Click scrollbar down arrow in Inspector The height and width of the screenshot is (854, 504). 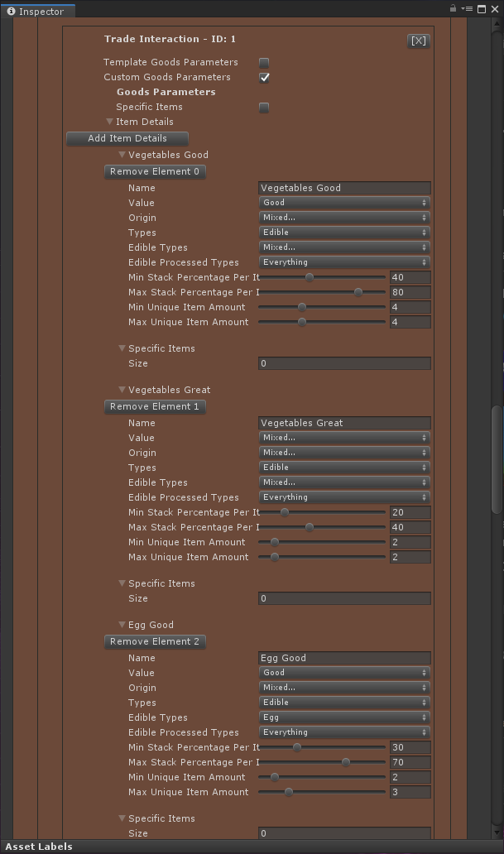click(497, 833)
